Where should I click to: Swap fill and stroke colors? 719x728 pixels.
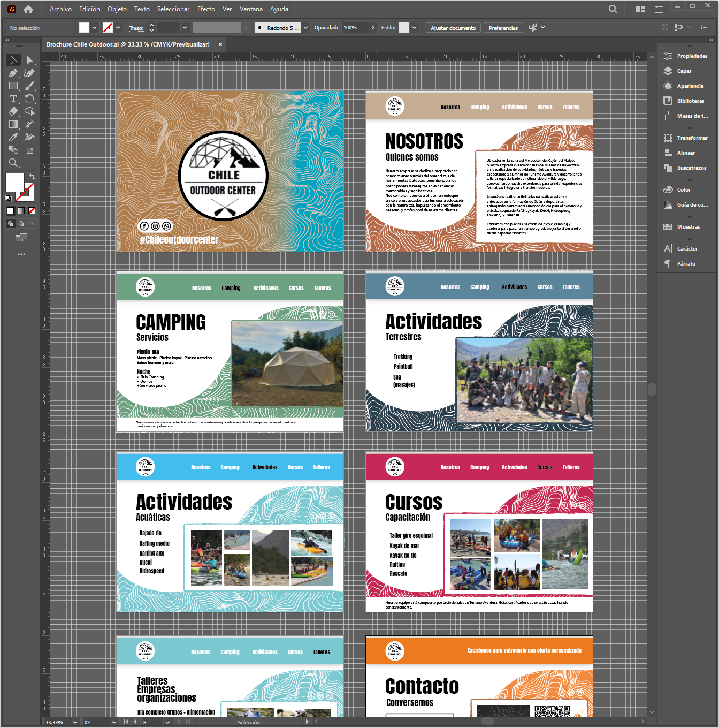tap(32, 177)
